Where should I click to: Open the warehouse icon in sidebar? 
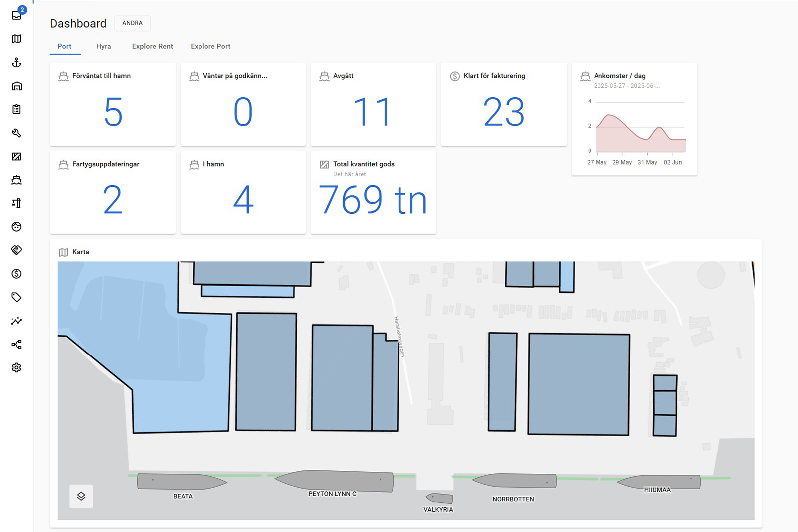[17, 86]
